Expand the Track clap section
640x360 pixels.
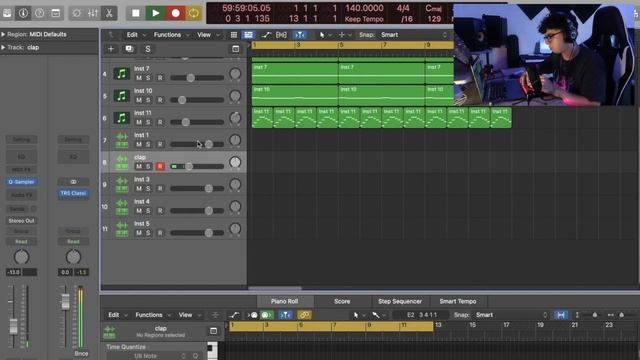(x=3, y=47)
